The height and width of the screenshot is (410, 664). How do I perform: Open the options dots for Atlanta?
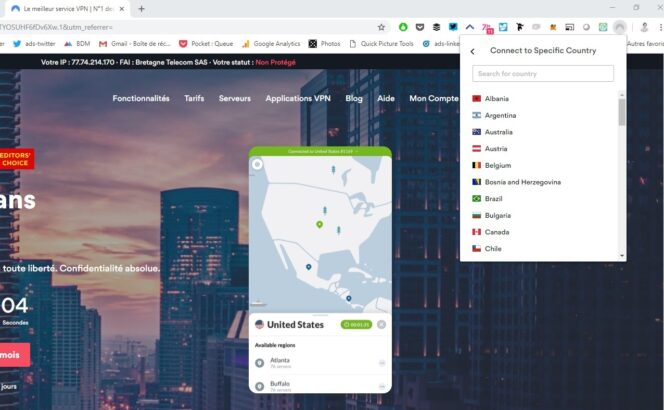pyautogui.click(x=382, y=363)
